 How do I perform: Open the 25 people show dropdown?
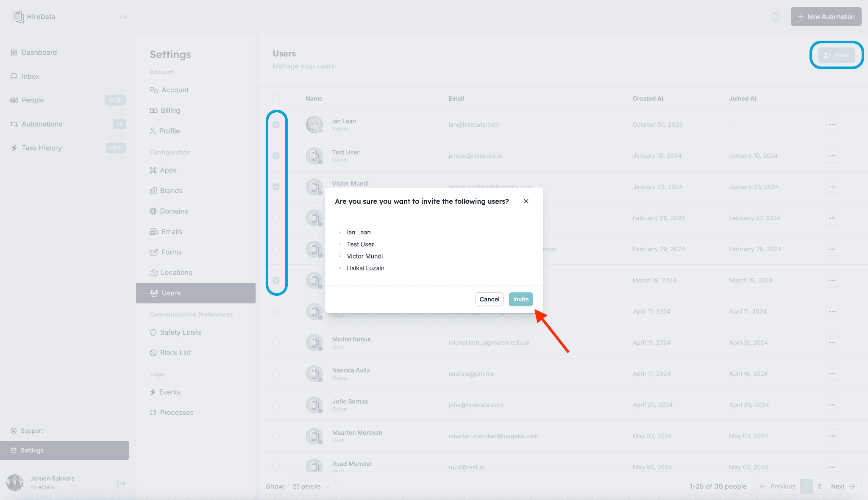click(312, 486)
